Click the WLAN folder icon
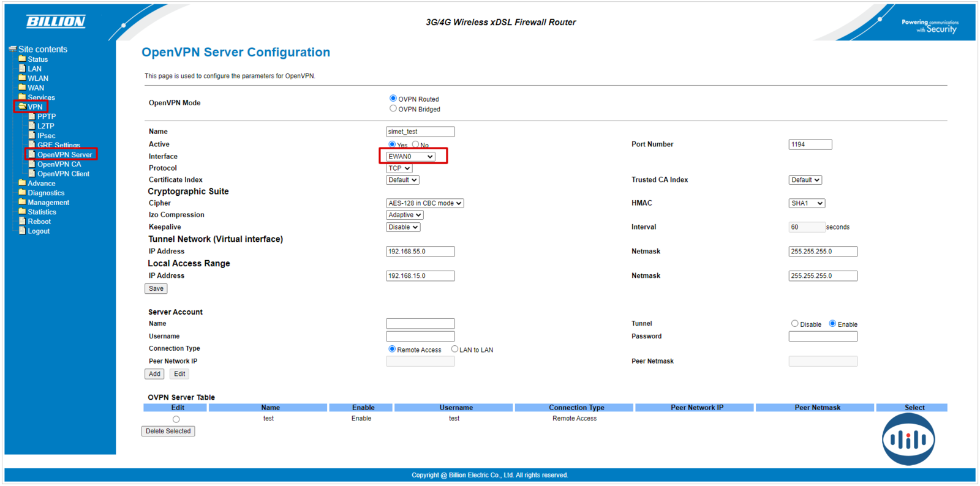The height and width of the screenshot is (486, 980). 22,78
